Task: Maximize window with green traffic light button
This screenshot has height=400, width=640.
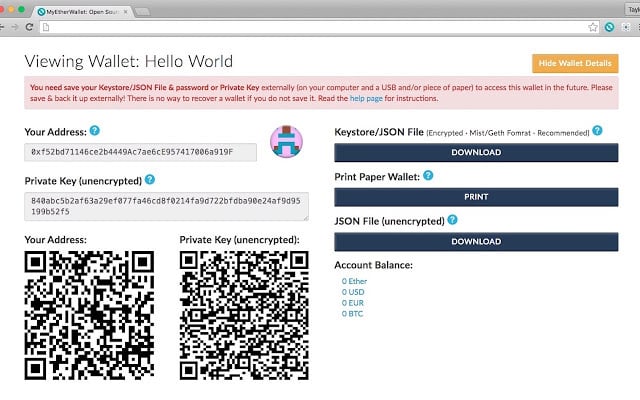Action: [22, 9]
